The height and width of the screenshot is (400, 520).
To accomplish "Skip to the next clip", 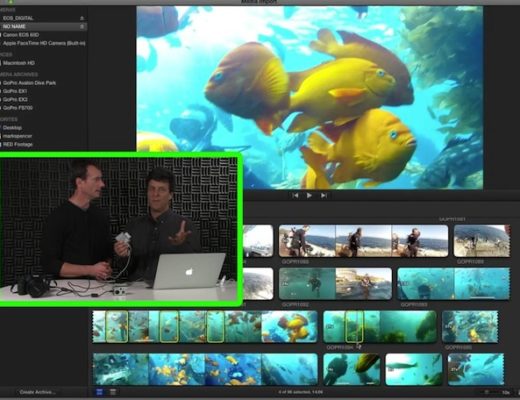I will point(324,196).
